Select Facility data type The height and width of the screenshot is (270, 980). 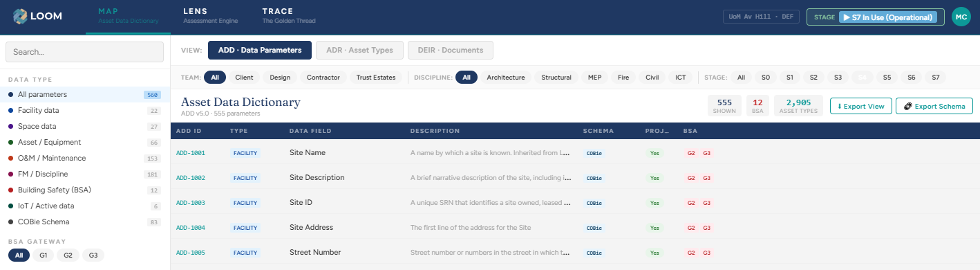tap(84, 110)
